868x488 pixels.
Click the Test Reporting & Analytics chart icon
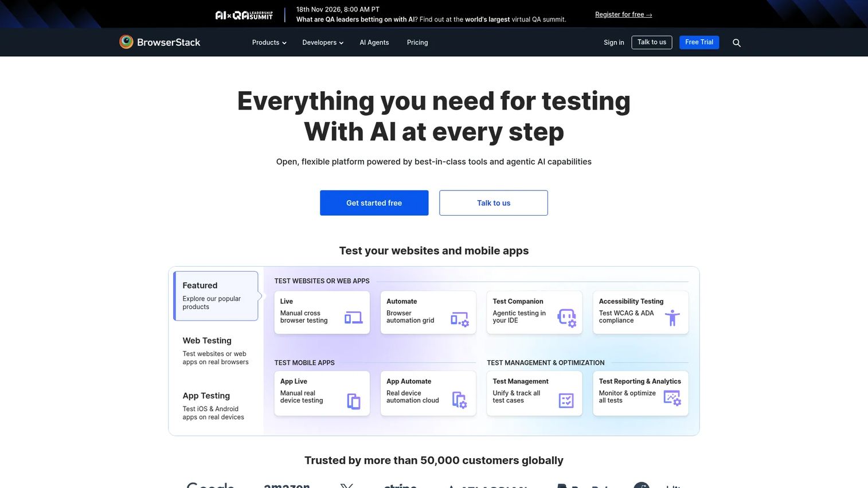pos(672,398)
